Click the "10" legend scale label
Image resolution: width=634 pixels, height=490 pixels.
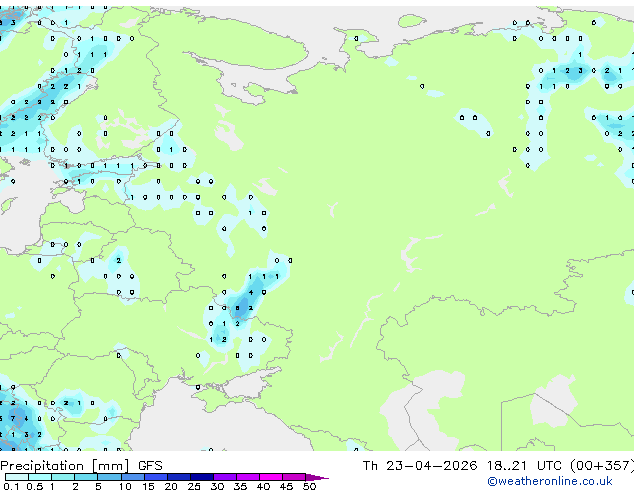point(125,486)
